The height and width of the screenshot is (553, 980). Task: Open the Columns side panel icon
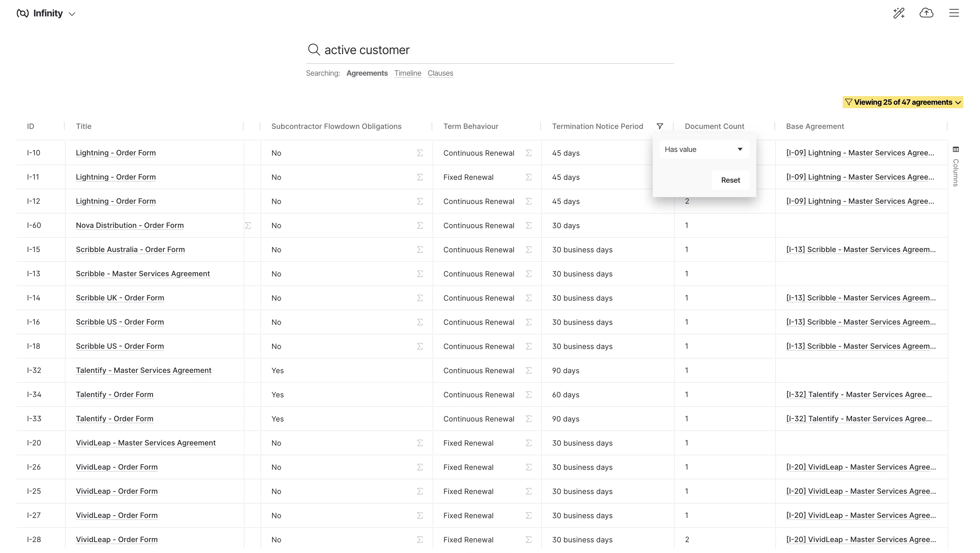[x=955, y=149]
